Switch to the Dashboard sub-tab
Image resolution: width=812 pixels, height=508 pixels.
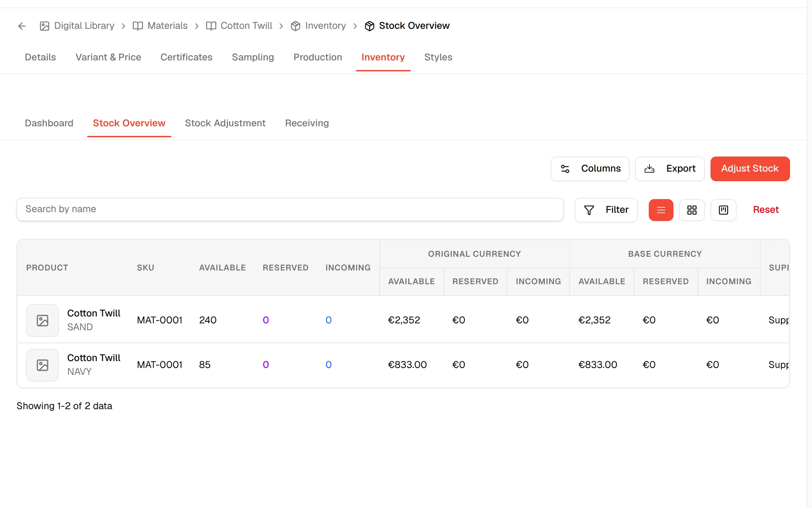[49, 123]
